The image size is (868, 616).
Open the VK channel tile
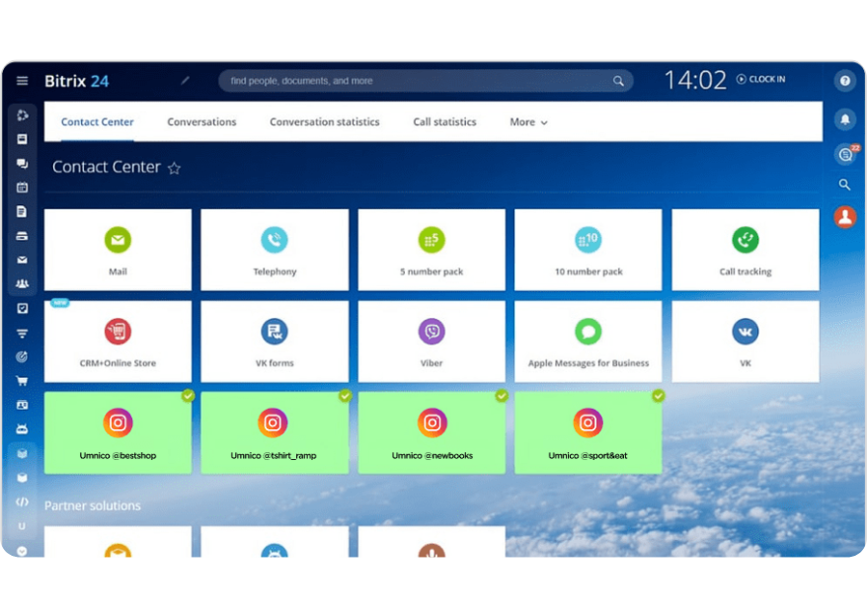(x=746, y=342)
